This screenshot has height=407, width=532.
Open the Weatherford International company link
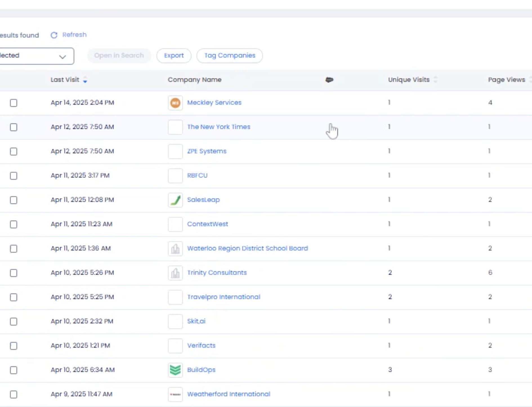click(229, 394)
